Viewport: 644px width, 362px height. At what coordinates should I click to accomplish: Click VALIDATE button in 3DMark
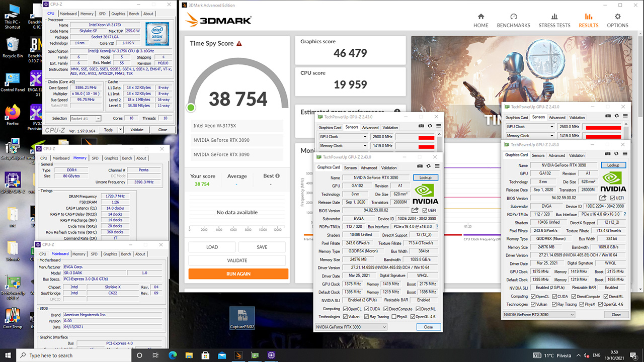click(x=237, y=260)
